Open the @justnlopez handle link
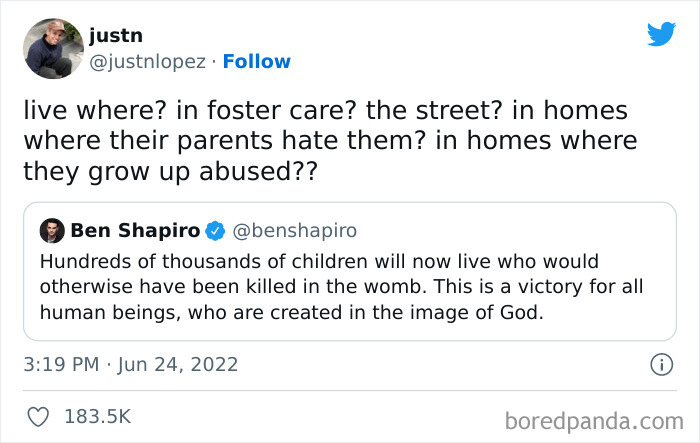Viewport: 700px width, 443px height. click(146, 62)
